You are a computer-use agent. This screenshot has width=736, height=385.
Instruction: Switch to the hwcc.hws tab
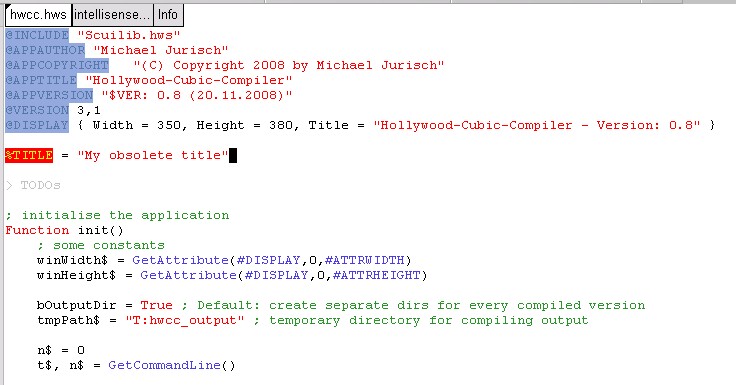coord(38,15)
